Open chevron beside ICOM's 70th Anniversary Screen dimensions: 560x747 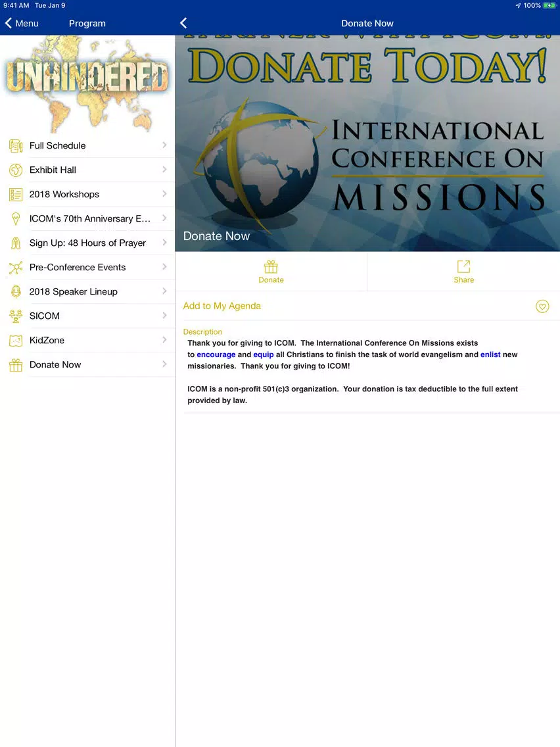tap(164, 218)
